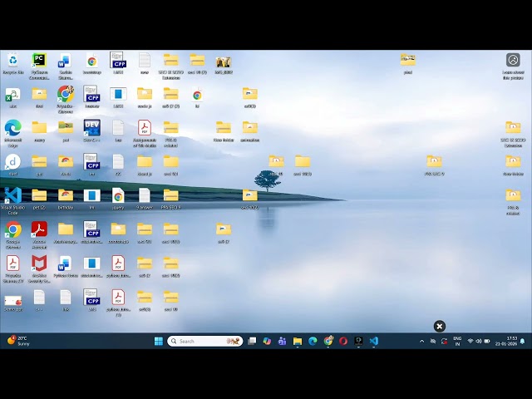The height and width of the screenshot is (399, 532).
Task: Expand the hidden tray icons chevron
Action: tap(421, 342)
